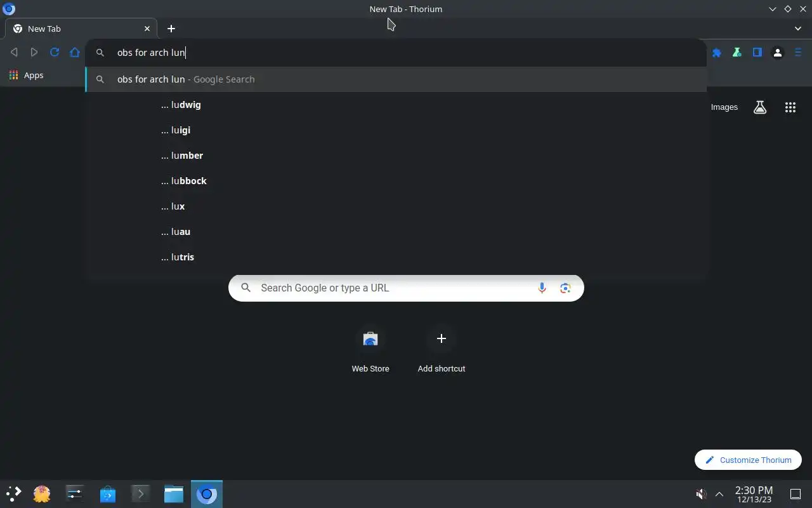Viewport: 812px width, 508px height.
Task: Click the 'Search Google or type a URL' box
Action: click(406, 288)
